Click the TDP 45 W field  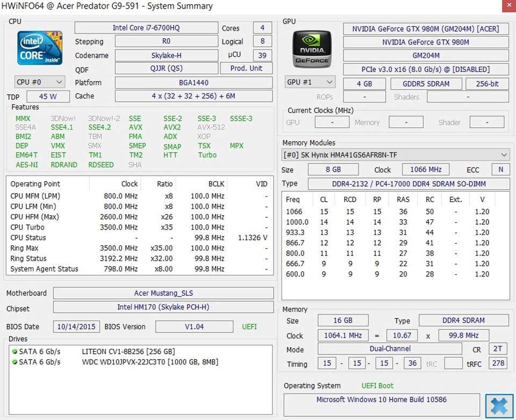coord(47,97)
